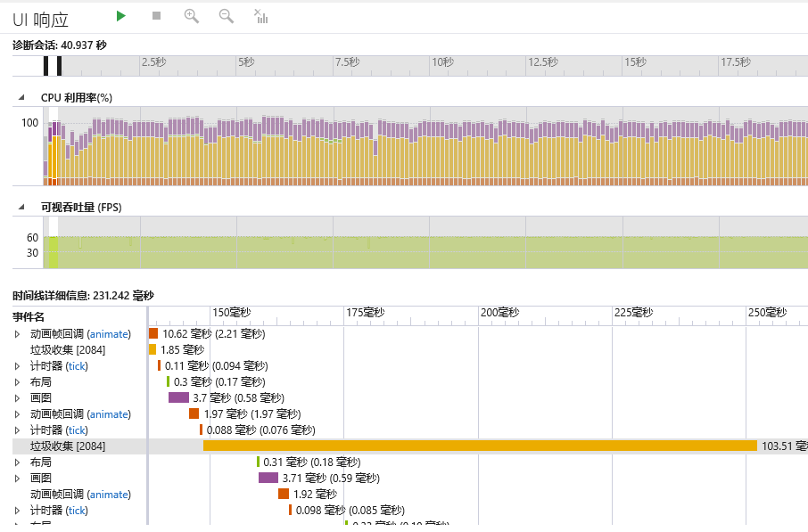Screen dimensions: 808x532
Task: Open animate link in first 动画帧回调 row
Action: (109, 334)
